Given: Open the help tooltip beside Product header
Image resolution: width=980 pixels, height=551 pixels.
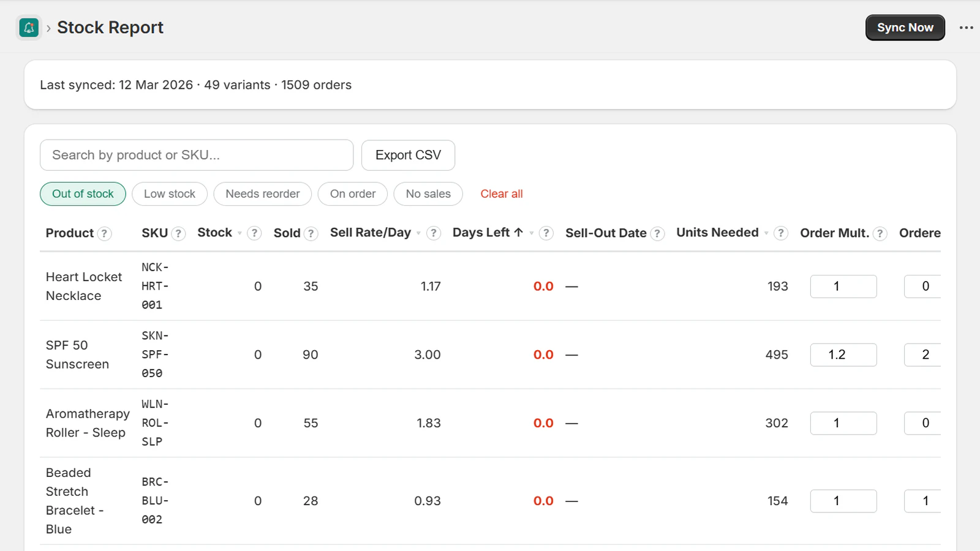Looking at the screenshot, I should coord(104,233).
